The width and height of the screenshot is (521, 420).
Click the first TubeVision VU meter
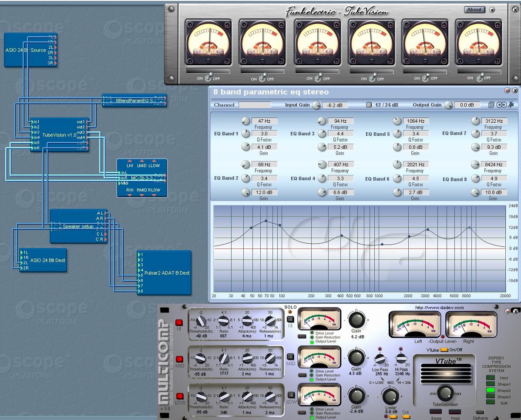(x=208, y=42)
